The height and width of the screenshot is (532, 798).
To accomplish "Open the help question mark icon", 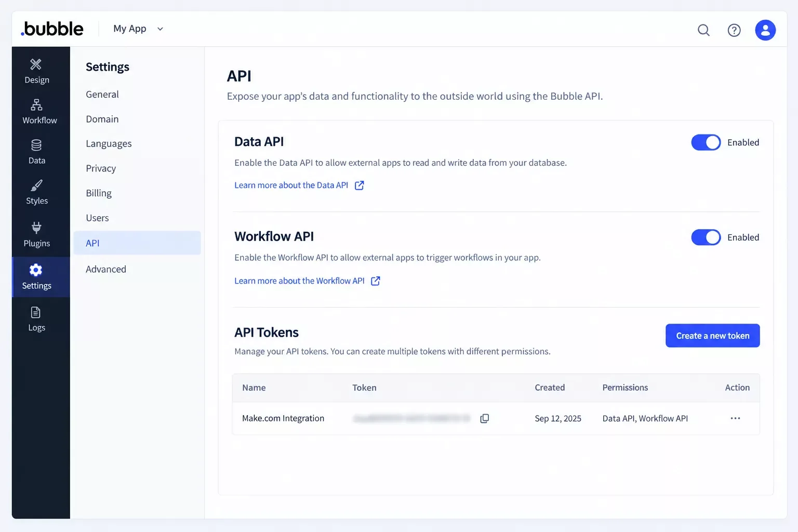I will 734,30.
